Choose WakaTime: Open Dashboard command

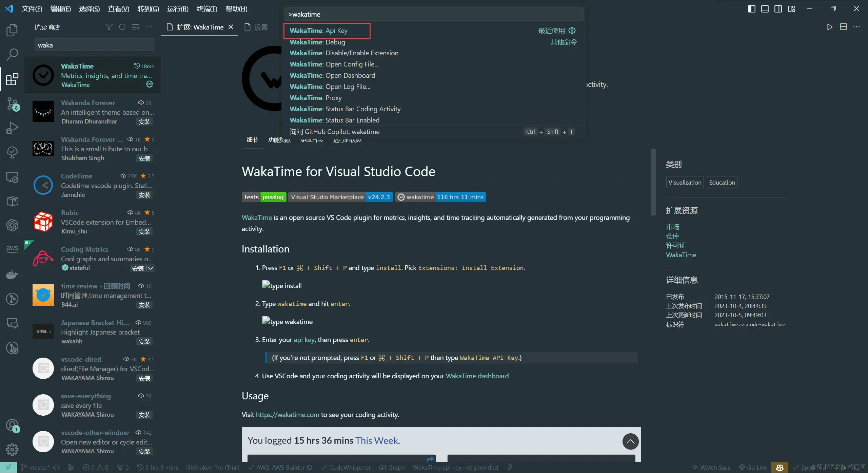[x=433, y=75]
